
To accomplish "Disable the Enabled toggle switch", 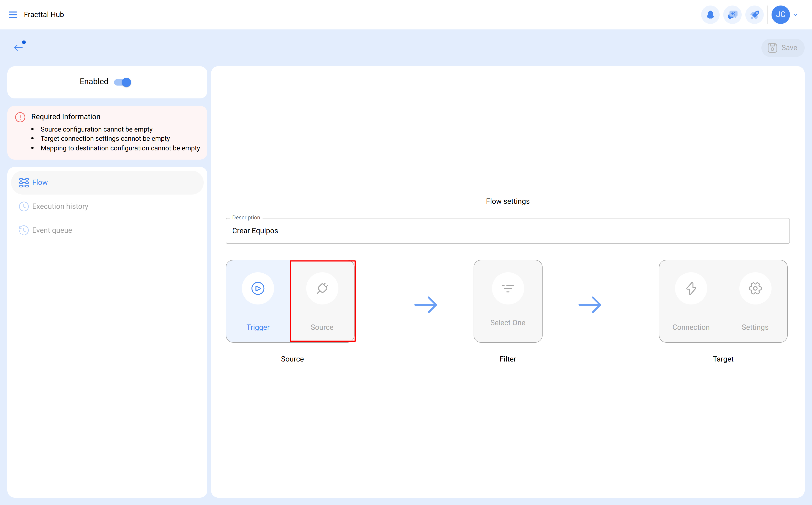I will coord(123,82).
